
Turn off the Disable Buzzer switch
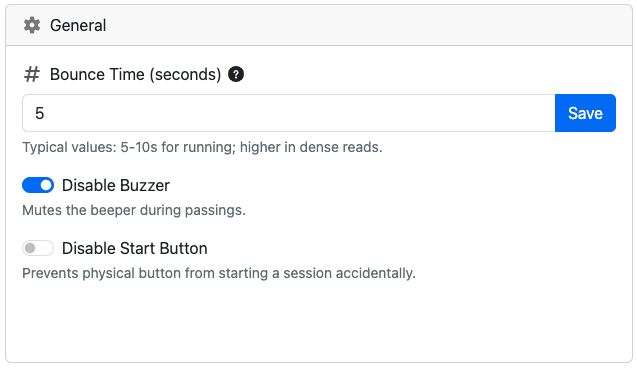[x=38, y=185]
